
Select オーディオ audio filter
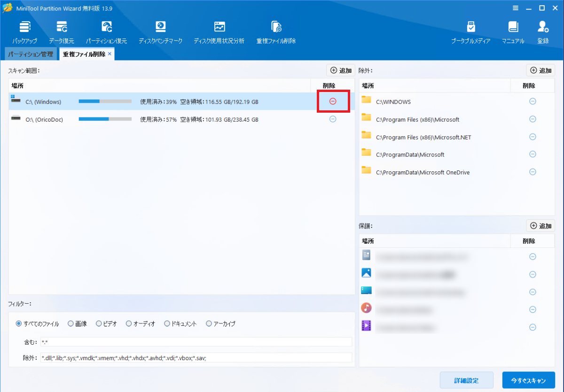point(141,323)
